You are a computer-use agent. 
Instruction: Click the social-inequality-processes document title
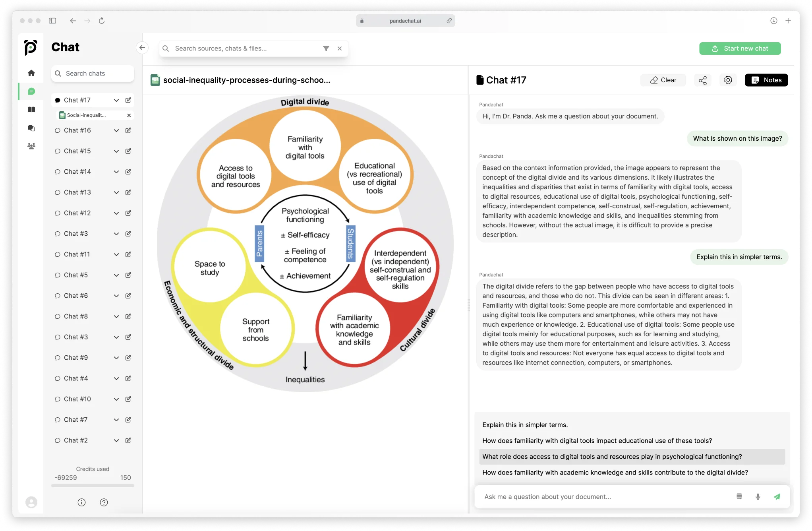pyautogui.click(x=247, y=80)
